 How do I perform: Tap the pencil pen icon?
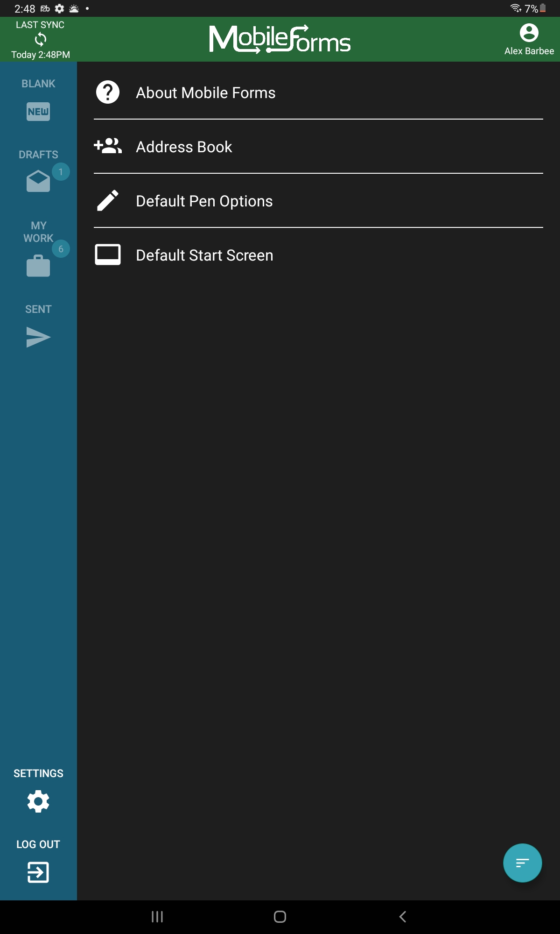(x=108, y=201)
